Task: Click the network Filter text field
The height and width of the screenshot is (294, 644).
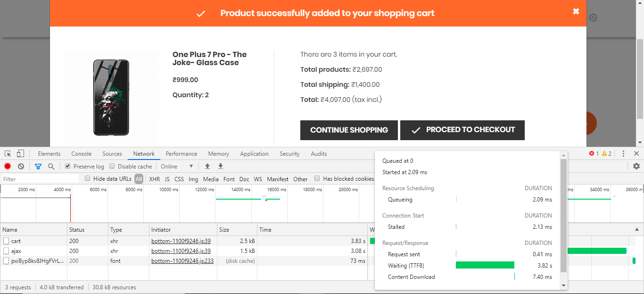Action: click(x=40, y=179)
